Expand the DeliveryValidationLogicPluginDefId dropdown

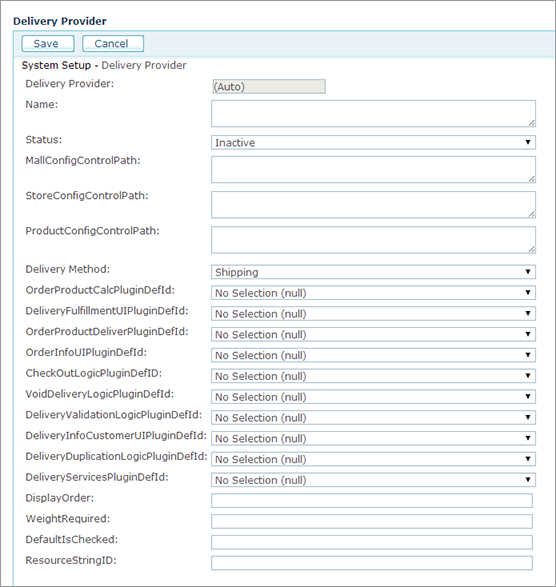[x=373, y=417]
